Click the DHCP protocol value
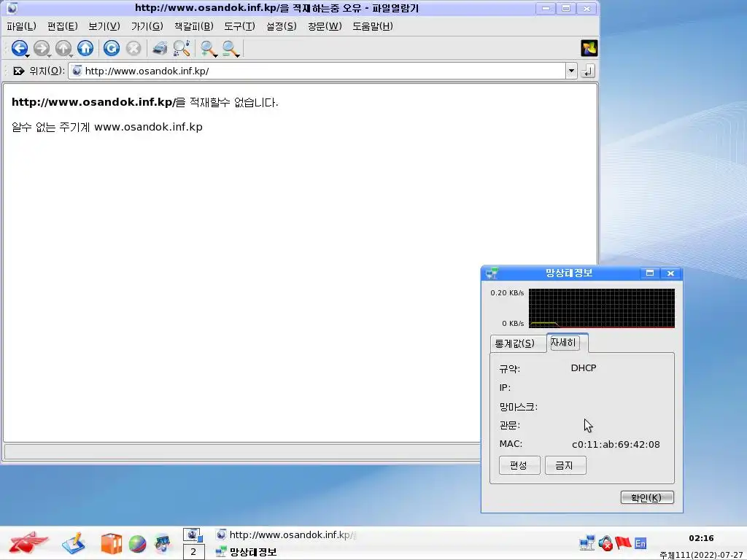Image resolution: width=747 pixels, height=560 pixels. tap(584, 368)
